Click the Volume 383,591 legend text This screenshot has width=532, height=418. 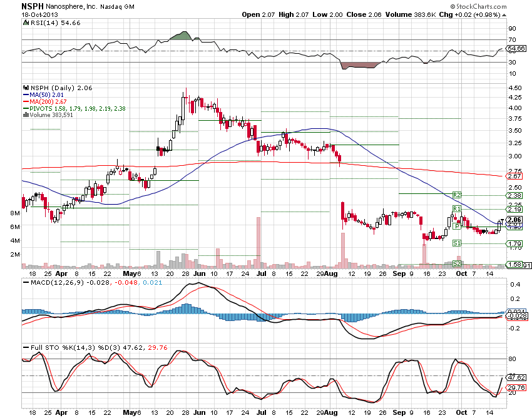51,115
